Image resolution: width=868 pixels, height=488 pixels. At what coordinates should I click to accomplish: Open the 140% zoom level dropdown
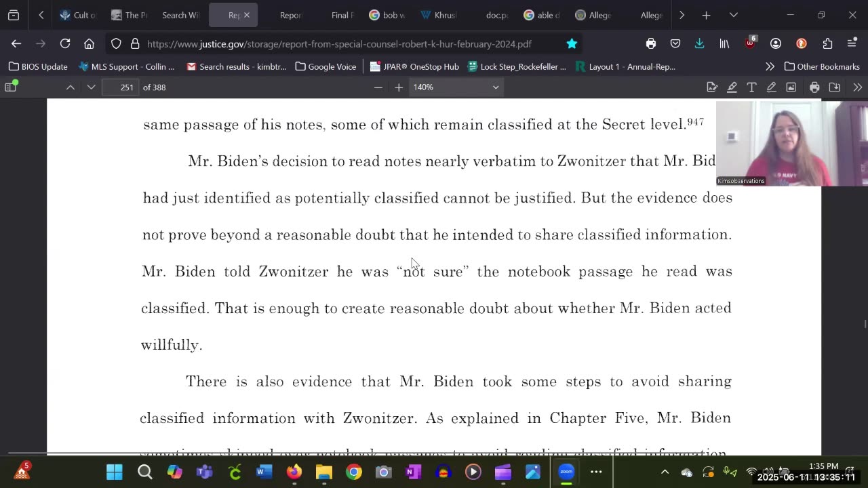[x=456, y=87]
